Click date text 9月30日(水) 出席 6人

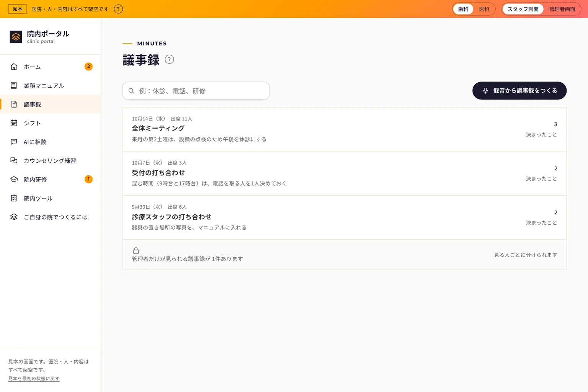point(159,207)
